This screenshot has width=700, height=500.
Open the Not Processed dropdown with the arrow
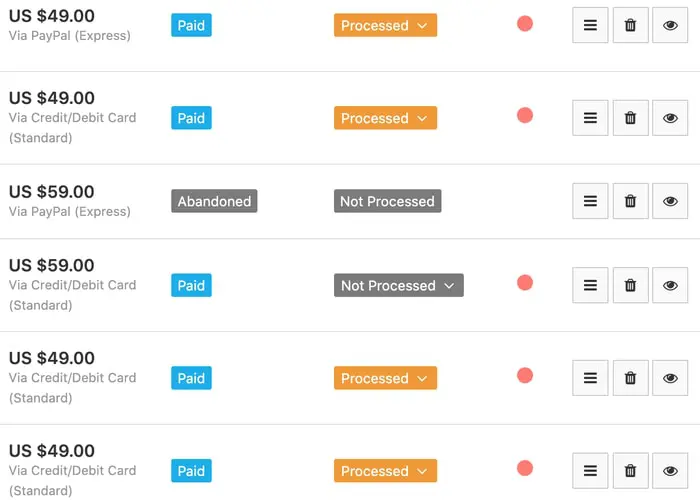pyautogui.click(x=449, y=286)
